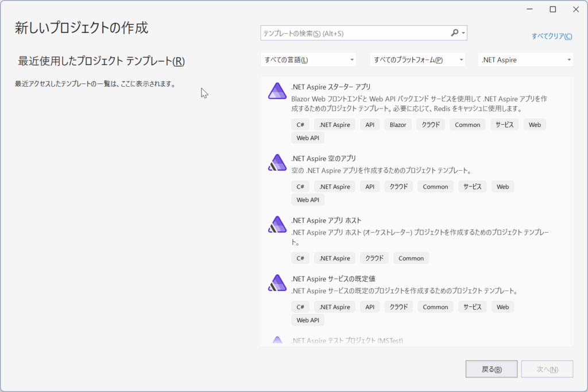Viewport: 588px width, 392px height.
Task: Click the Web tag under サービスの既定値
Action: [503, 307]
